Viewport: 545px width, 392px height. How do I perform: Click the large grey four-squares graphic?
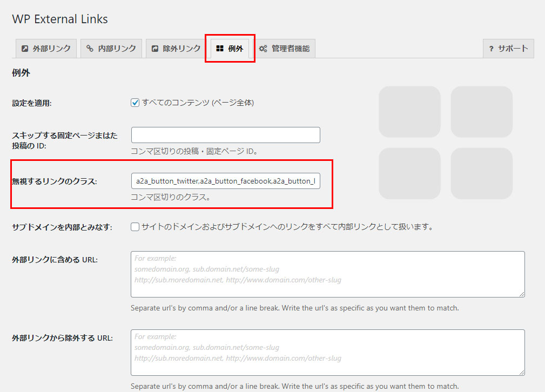[445, 143]
